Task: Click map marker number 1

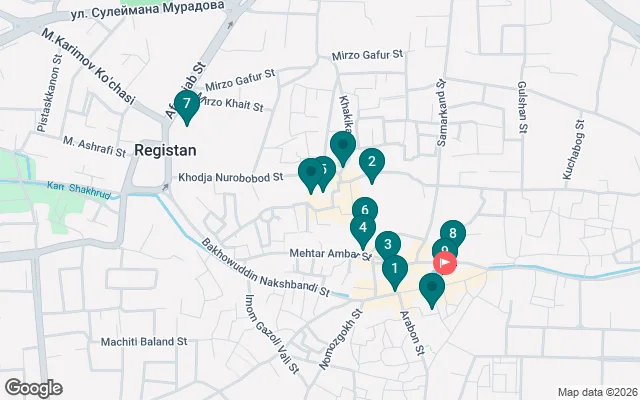Action: coord(395,269)
